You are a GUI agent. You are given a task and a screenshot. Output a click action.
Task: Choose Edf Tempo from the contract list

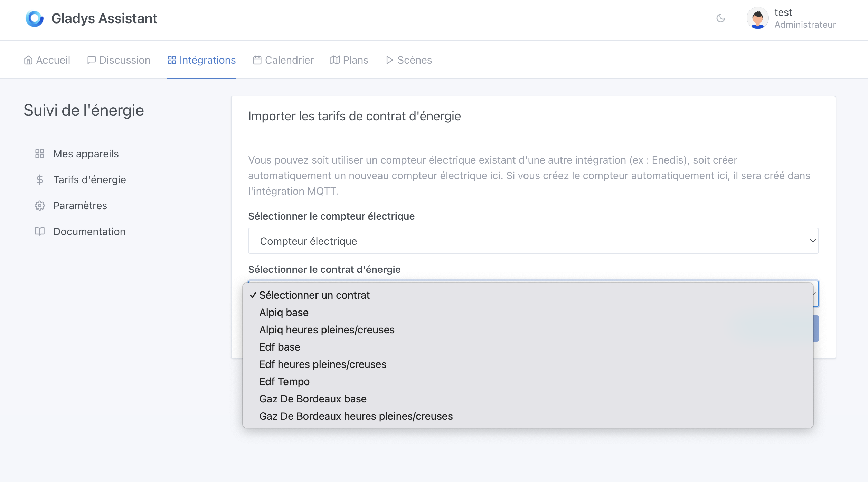284,382
